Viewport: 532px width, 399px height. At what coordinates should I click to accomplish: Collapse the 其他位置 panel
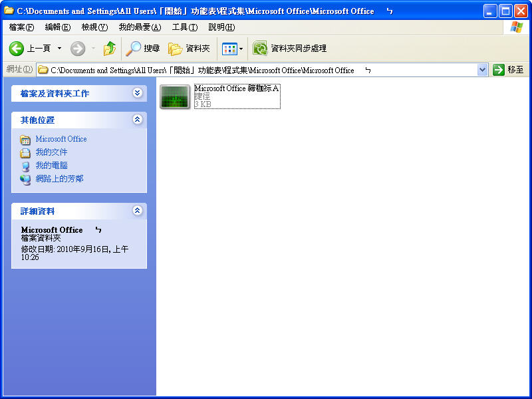pyautogui.click(x=137, y=120)
